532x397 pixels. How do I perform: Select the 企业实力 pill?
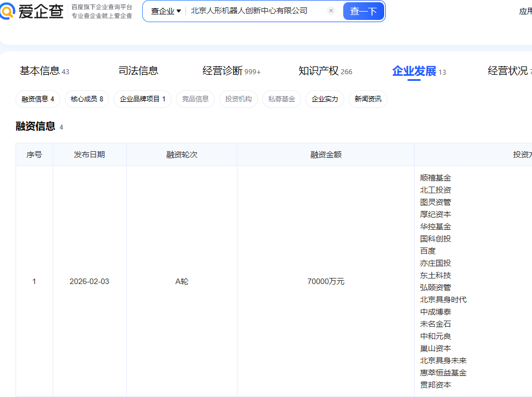tap(325, 99)
